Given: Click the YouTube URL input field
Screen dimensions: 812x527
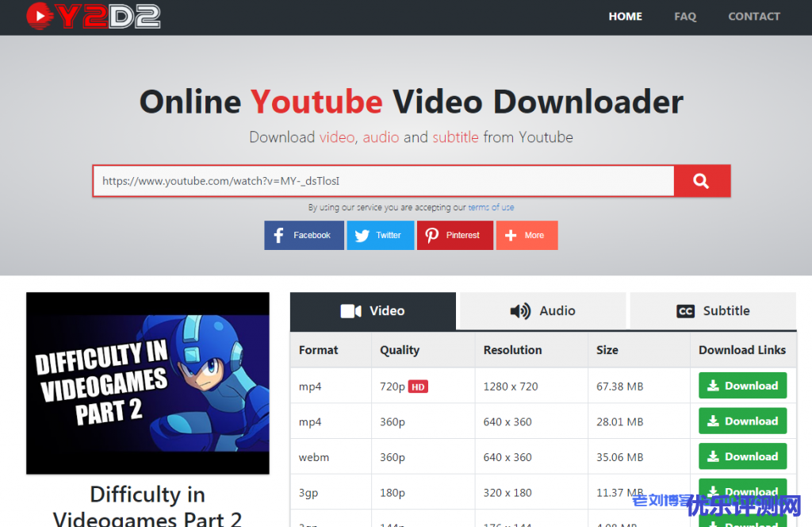Looking at the screenshot, I should coord(383,181).
